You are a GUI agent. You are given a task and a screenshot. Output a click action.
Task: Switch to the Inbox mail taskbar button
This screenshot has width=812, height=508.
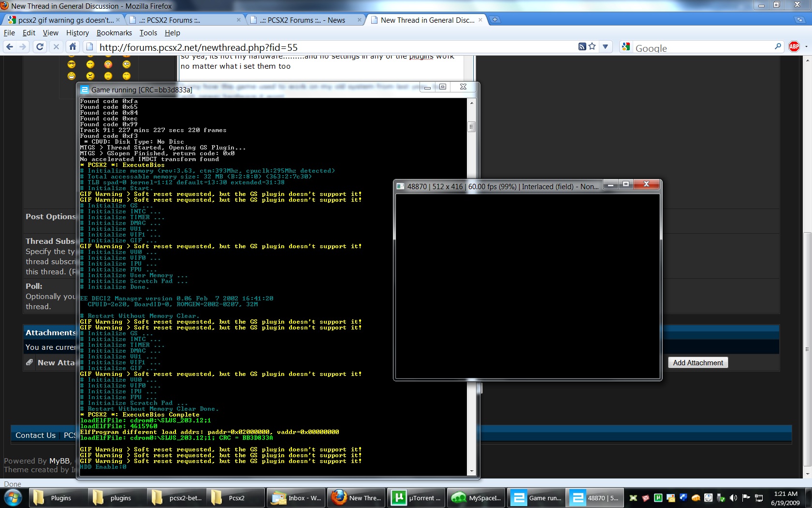[x=296, y=498]
